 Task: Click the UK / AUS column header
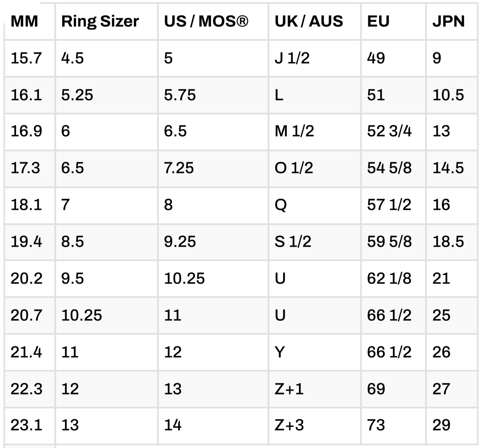[x=309, y=22]
